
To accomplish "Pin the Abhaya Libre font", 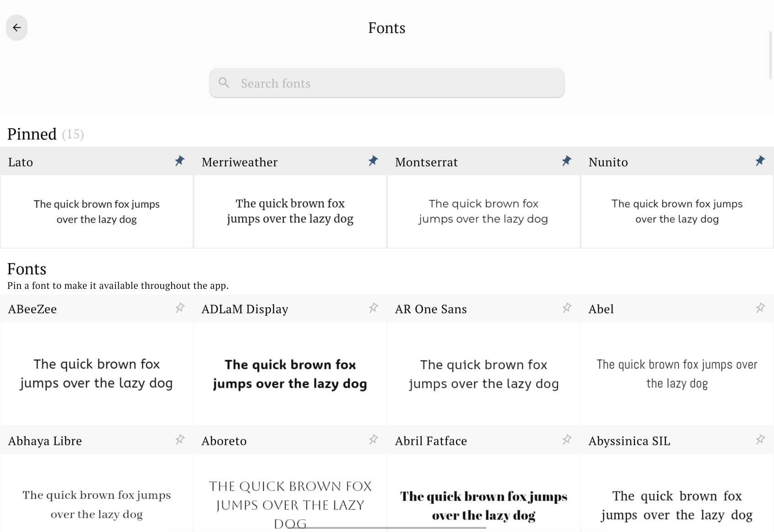I will point(180,440).
